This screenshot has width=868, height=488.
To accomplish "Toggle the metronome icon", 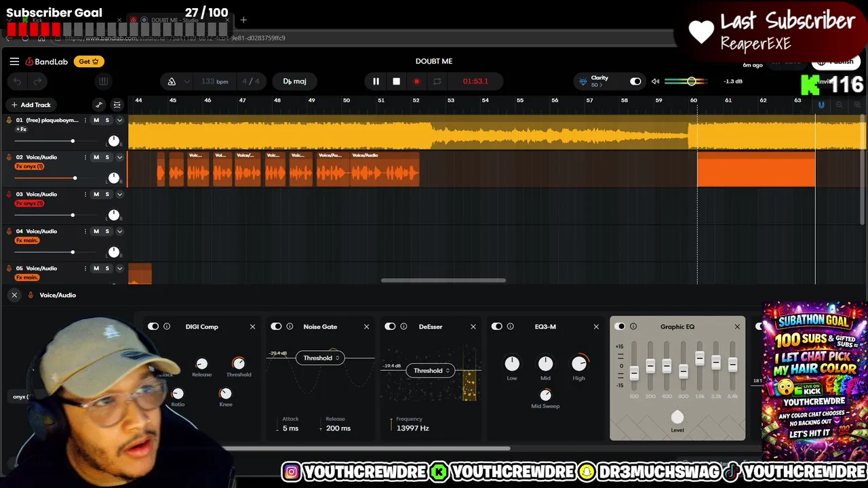I will (x=172, y=81).
